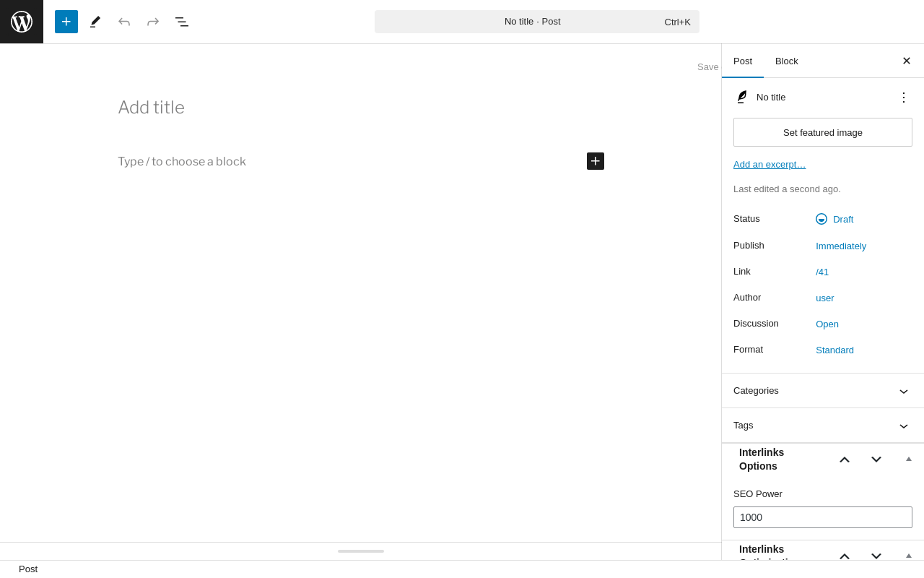Click the Undo arrow

point(124,22)
